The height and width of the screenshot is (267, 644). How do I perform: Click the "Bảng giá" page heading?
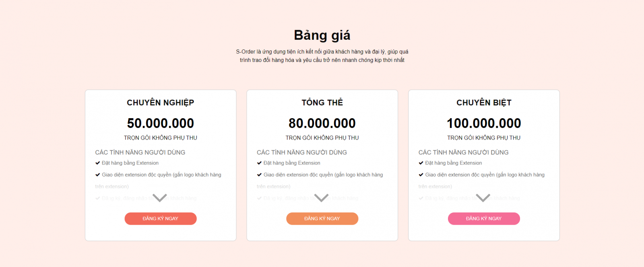pos(322,35)
